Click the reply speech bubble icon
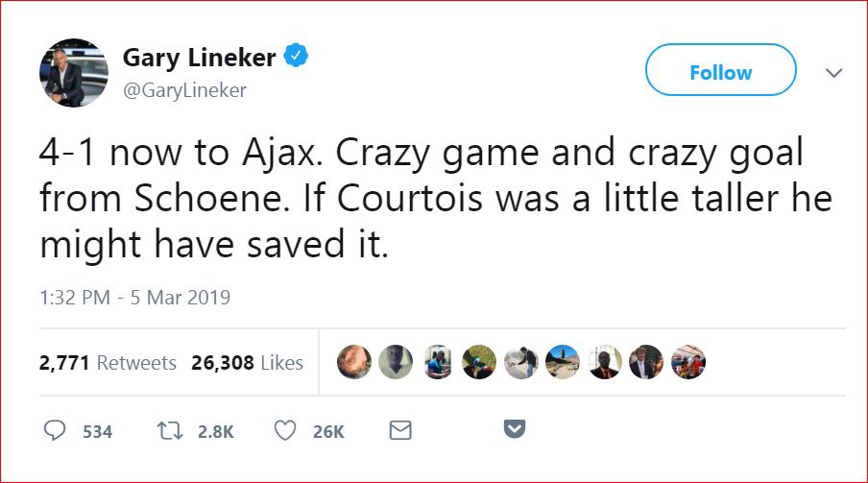Screen dimensions: 868x483 pyautogui.click(x=56, y=431)
